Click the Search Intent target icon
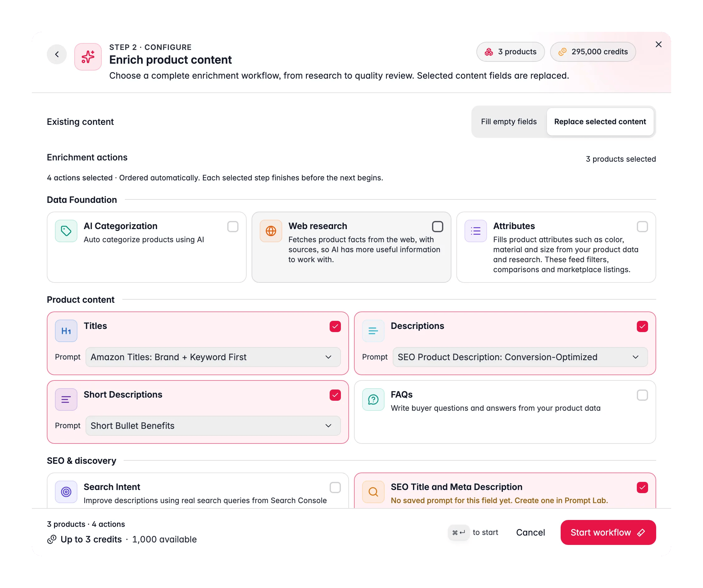 point(66,492)
